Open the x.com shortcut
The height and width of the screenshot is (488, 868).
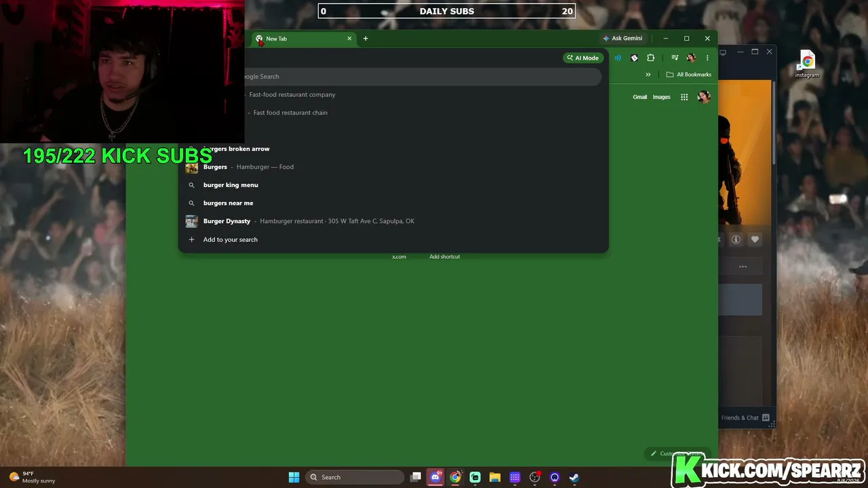(x=399, y=257)
